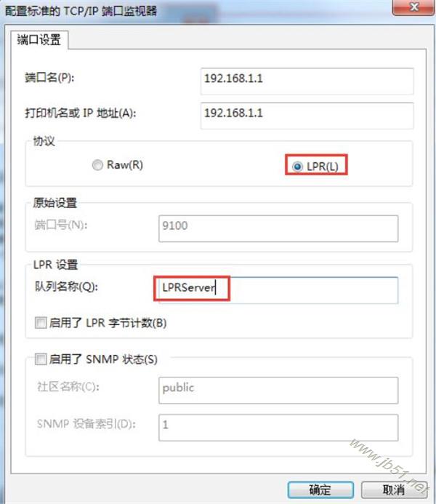This screenshot has height=504, width=436.
Task: Click the 启用了 SNMP 状态(S) label text
Action: click(103, 359)
